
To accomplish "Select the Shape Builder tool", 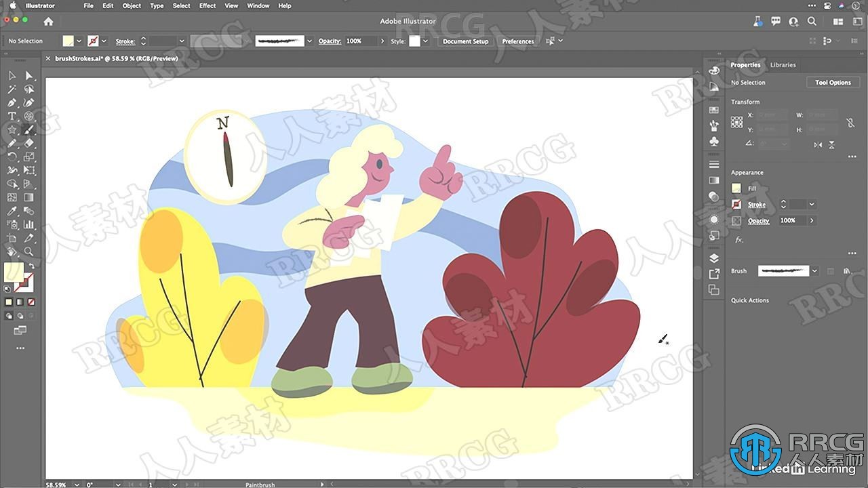I will pyautogui.click(x=12, y=184).
